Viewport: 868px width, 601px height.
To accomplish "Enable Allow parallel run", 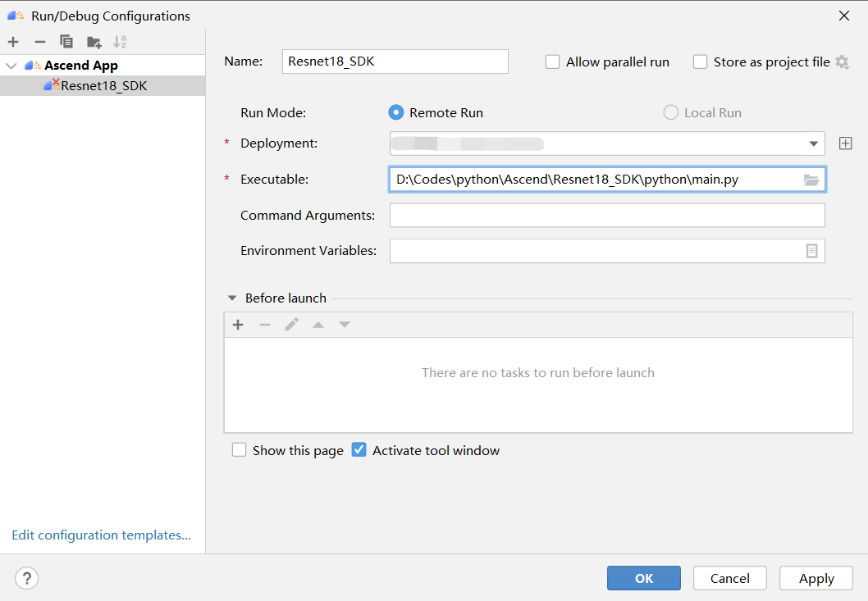I will 552,62.
